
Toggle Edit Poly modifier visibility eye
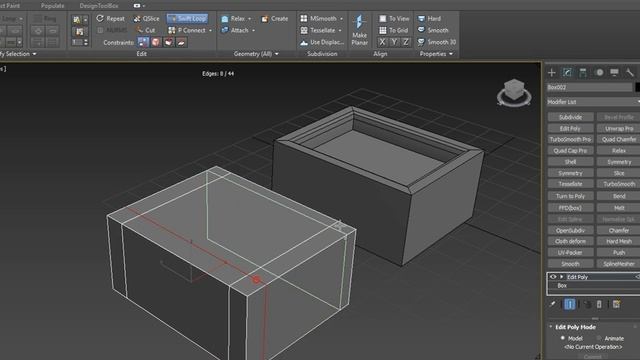[553, 277]
